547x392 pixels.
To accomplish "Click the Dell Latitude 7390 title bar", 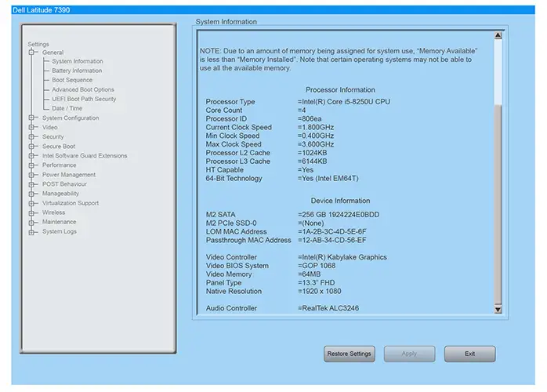I will 273,9.
